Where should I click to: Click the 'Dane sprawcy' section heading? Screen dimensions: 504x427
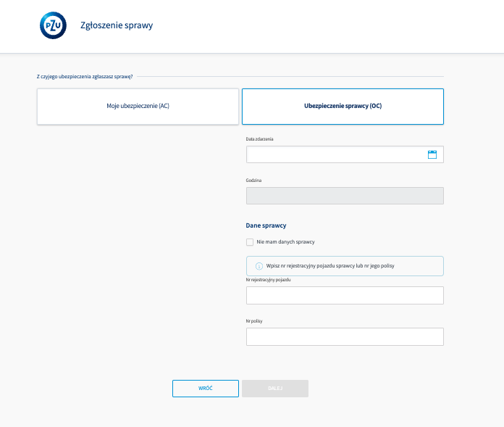click(266, 225)
